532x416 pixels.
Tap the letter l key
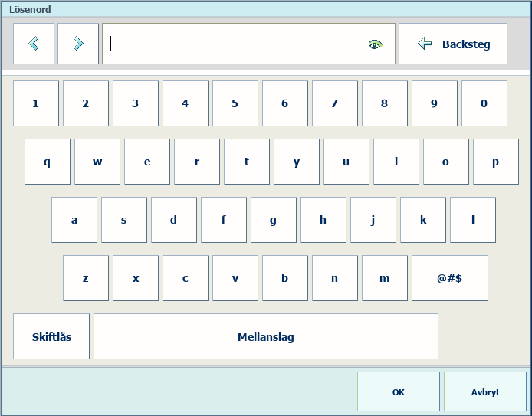(x=473, y=220)
